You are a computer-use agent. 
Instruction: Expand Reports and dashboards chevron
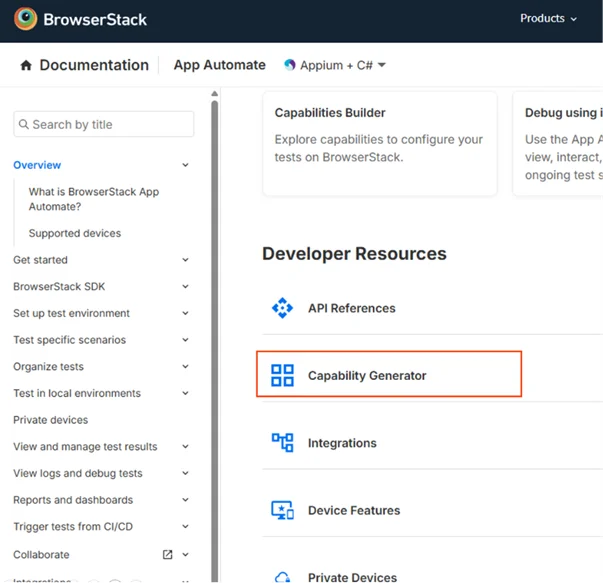185,500
